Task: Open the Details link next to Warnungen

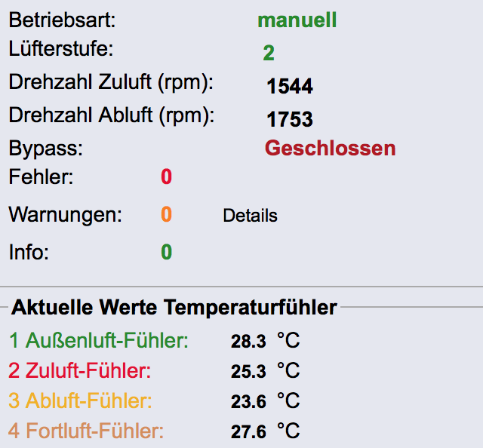Action: click(x=250, y=216)
